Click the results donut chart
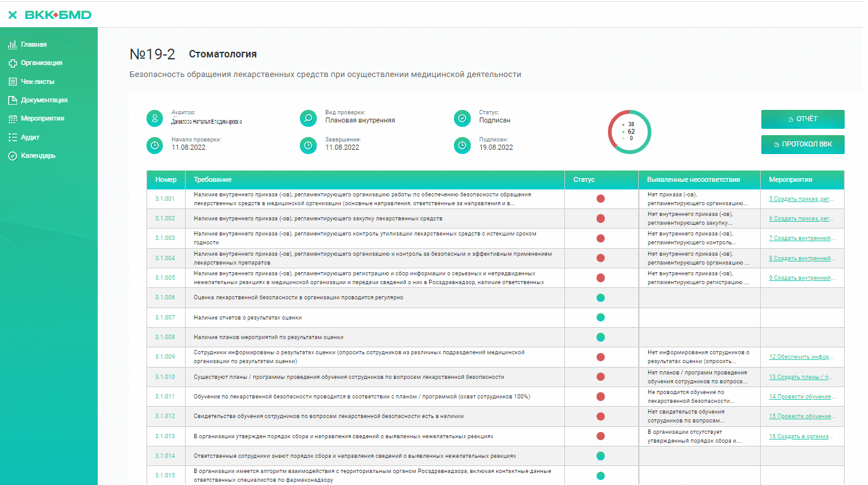868x485 pixels. [629, 132]
